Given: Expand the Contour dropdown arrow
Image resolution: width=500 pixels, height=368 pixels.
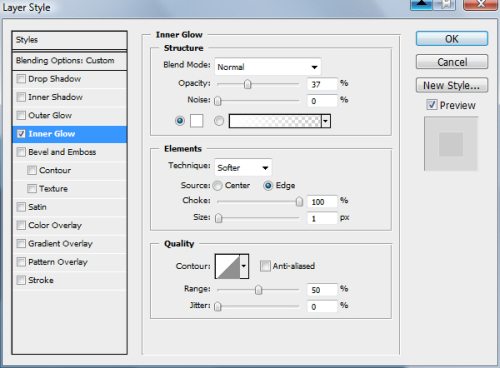Looking at the screenshot, I should click(x=244, y=266).
